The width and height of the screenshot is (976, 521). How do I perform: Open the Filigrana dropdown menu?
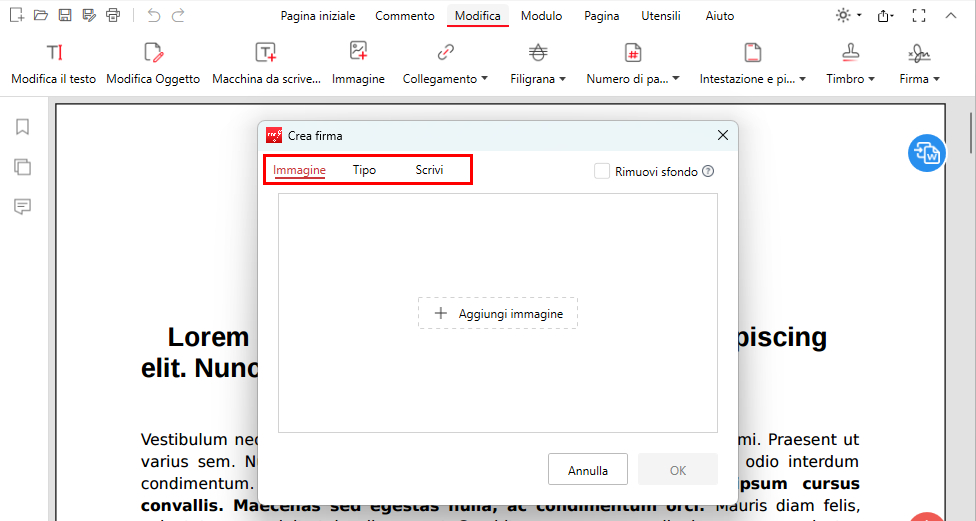click(538, 78)
